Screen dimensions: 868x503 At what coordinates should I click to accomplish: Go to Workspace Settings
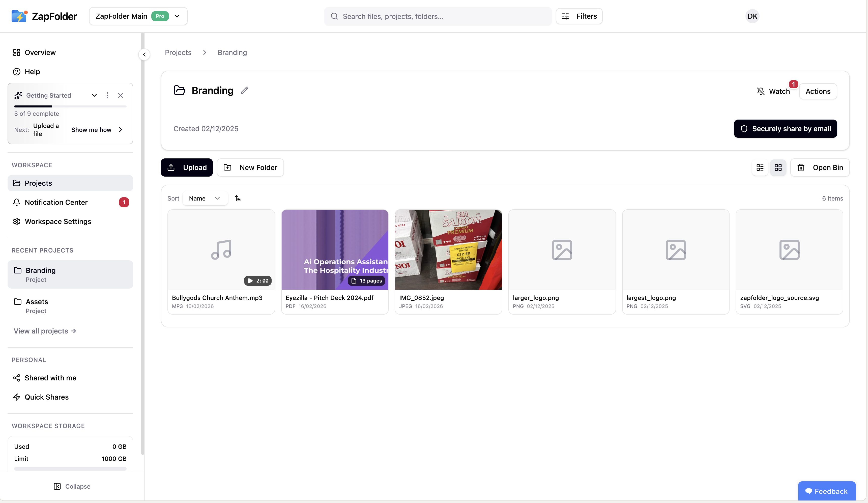(58, 221)
